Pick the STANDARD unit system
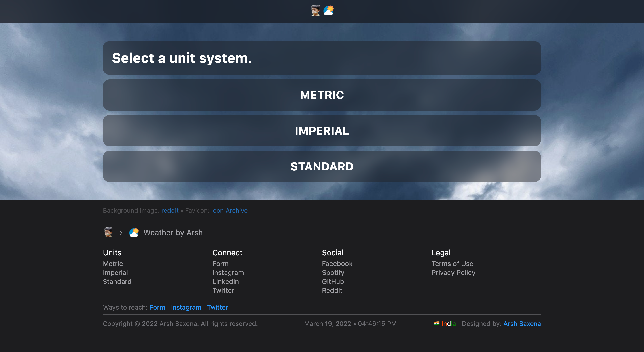 tap(322, 167)
